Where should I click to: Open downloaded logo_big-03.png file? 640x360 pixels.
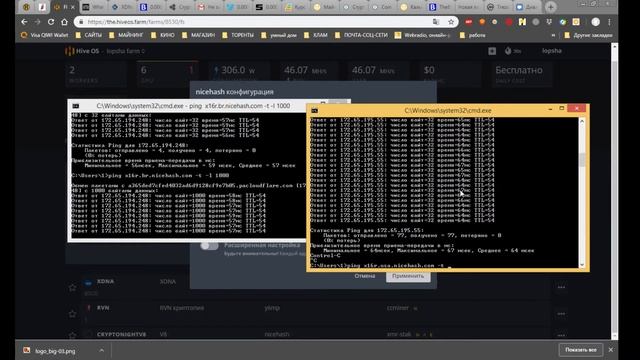[x=55, y=351]
